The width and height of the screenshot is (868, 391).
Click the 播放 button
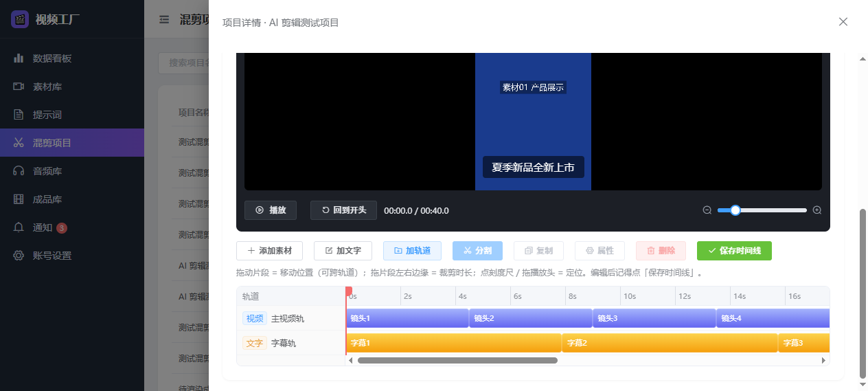point(271,210)
